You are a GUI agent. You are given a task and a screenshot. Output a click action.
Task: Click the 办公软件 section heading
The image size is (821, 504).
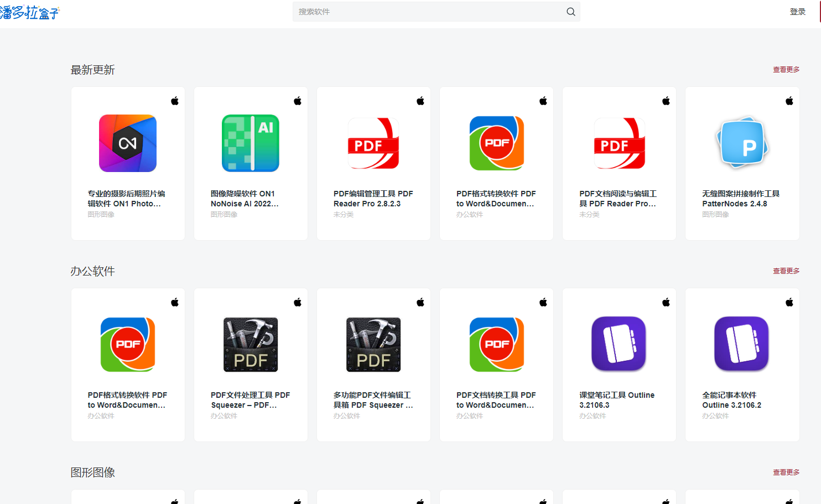(93, 271)
